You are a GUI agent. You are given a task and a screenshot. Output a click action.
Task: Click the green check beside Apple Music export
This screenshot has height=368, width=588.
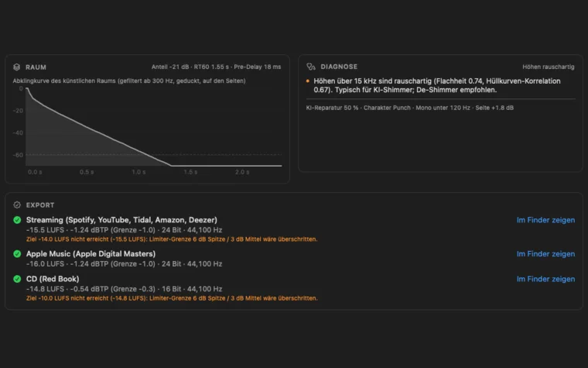17,254
